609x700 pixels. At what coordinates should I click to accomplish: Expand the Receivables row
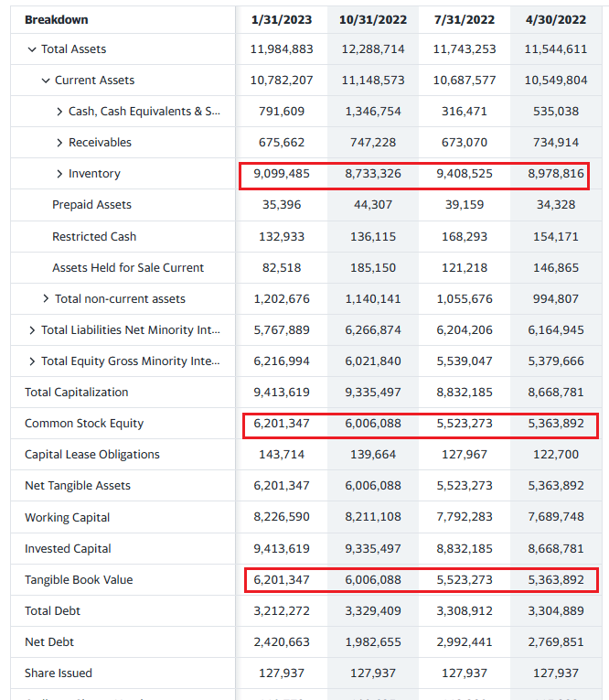pyautogui.click(x=59, y=143)
